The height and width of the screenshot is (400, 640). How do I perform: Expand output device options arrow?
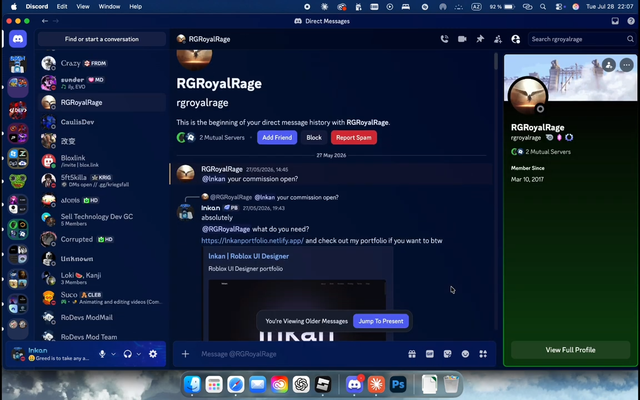point(139,354)
